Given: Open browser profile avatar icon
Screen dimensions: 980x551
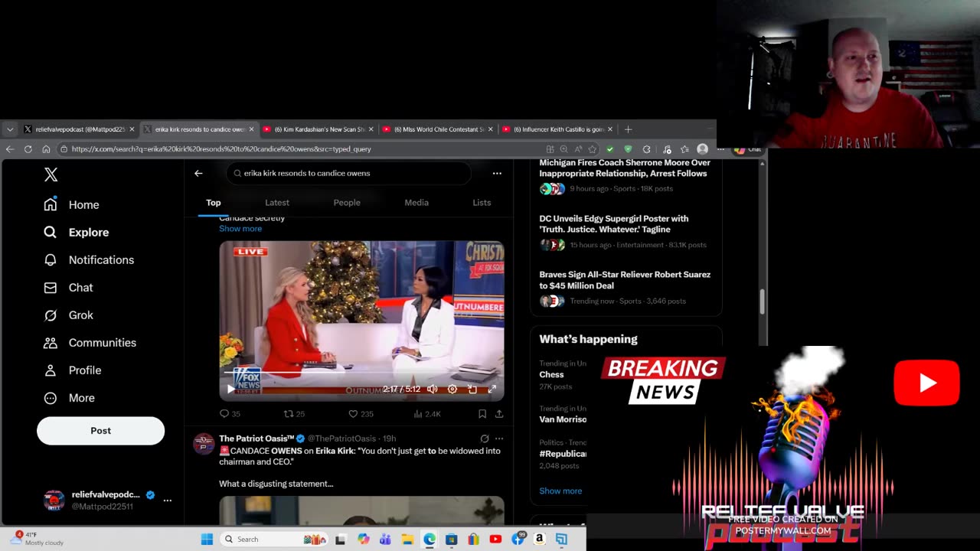Looking at the screenshot, I should click(x=702, y=149).
